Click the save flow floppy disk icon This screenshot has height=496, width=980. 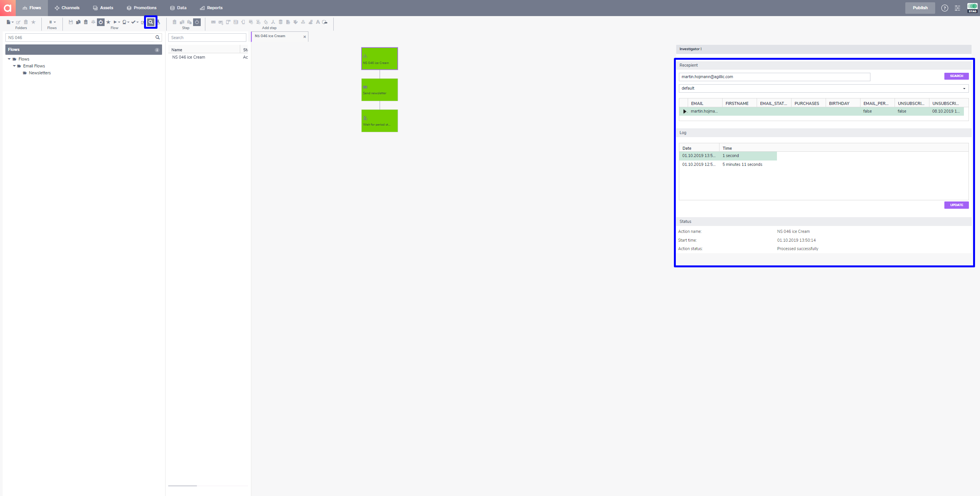tap(71, 22)
